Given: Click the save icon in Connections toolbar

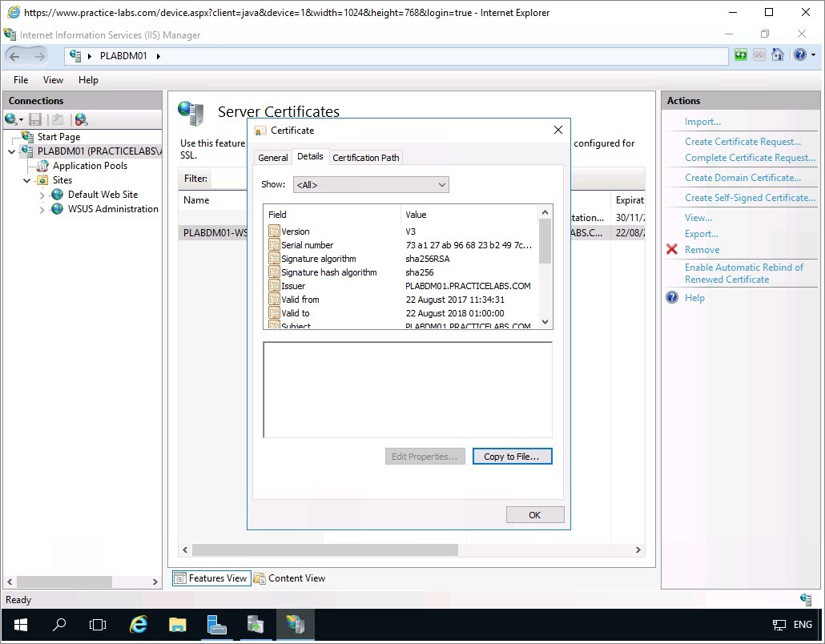Looking at the screenshot, I should (x=35, y=119).
